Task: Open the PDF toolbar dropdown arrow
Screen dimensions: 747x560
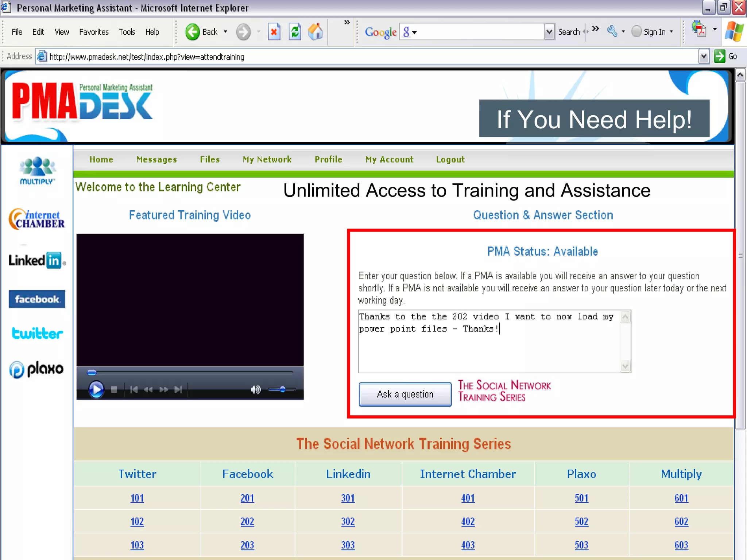Action: pos(715,29)
